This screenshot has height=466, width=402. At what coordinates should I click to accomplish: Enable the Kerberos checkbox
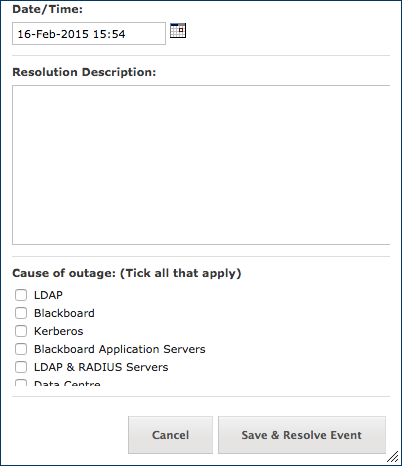click(x=21, y=331)
